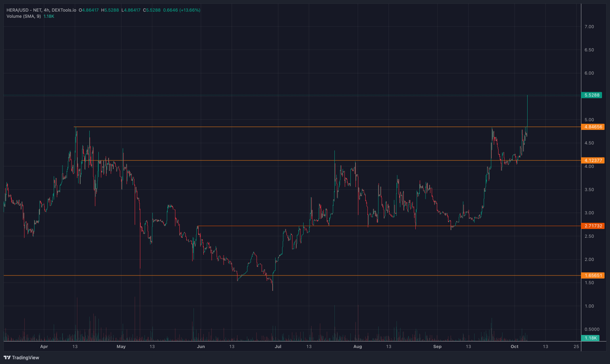
Task: Click the 3.00 price axis label
Action: [x=589, y=213]
